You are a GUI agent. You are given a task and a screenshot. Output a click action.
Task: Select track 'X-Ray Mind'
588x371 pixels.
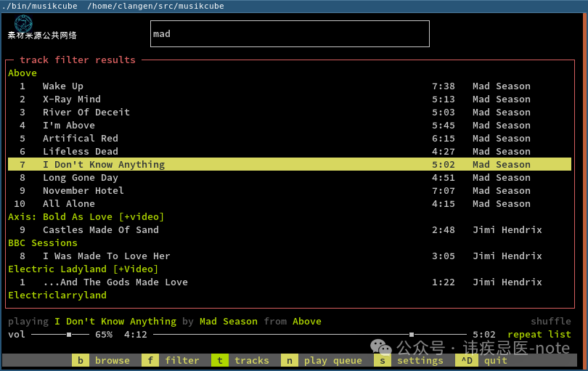(x=290, y=99)
